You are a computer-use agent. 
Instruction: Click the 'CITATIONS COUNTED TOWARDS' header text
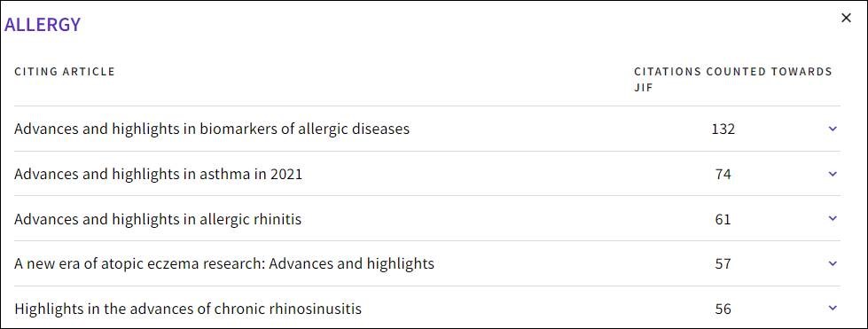[733, 72]
